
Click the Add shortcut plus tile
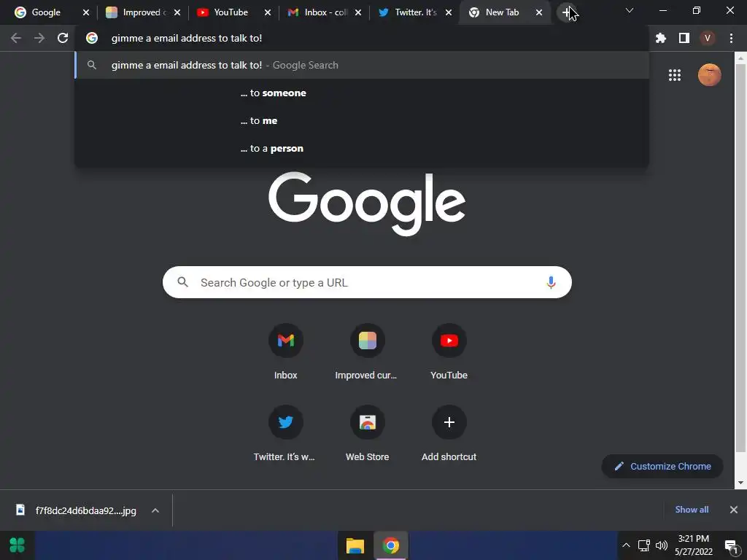449,433
